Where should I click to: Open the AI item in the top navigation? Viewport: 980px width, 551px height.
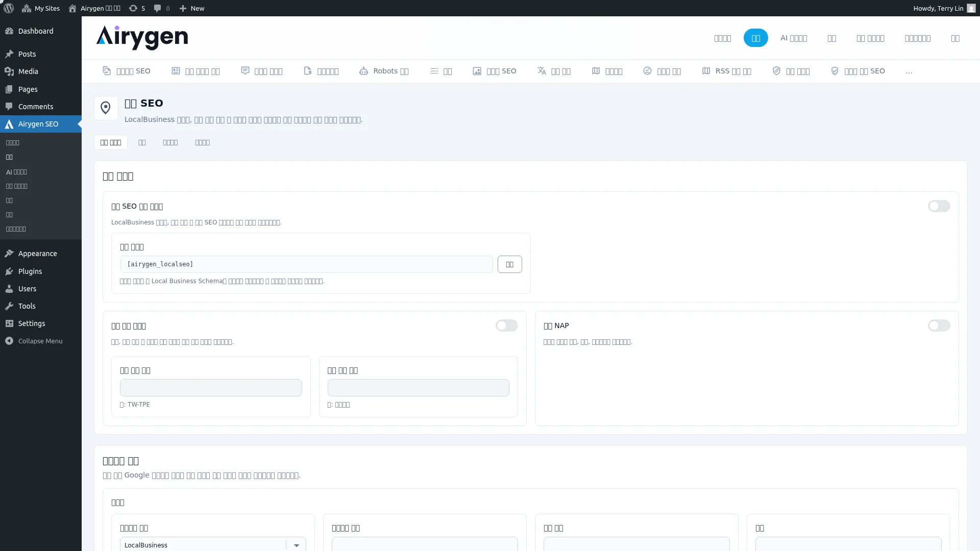click(x=794, y=38)
